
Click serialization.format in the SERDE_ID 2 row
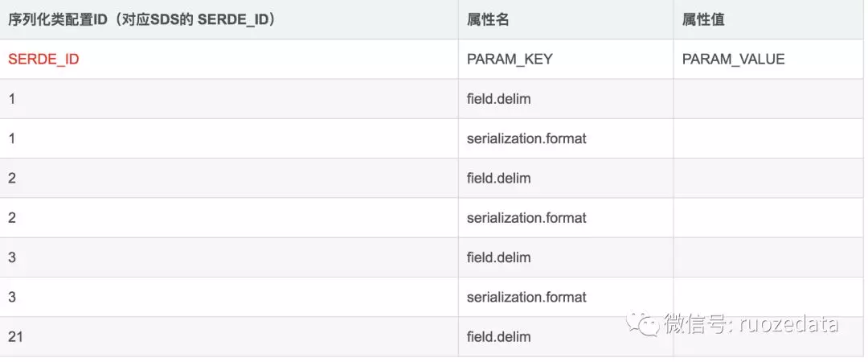coord(526,217)
